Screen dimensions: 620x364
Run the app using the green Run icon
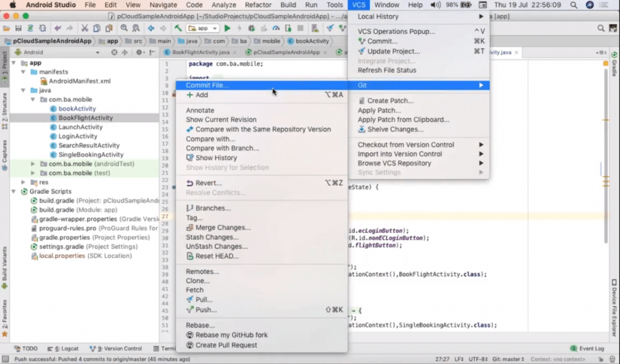click(227, 28)
